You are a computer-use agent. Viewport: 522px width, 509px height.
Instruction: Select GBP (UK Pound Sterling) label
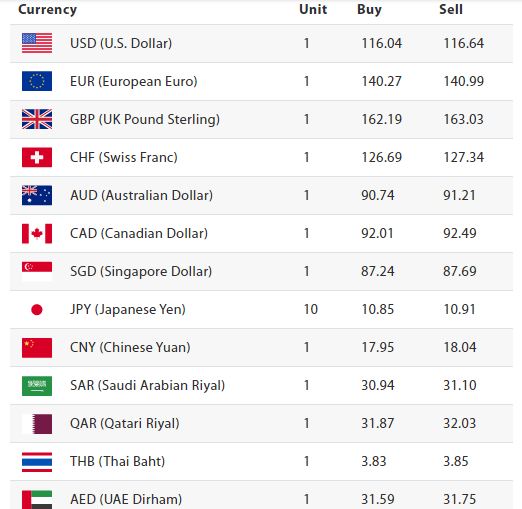tap(145, 120)
